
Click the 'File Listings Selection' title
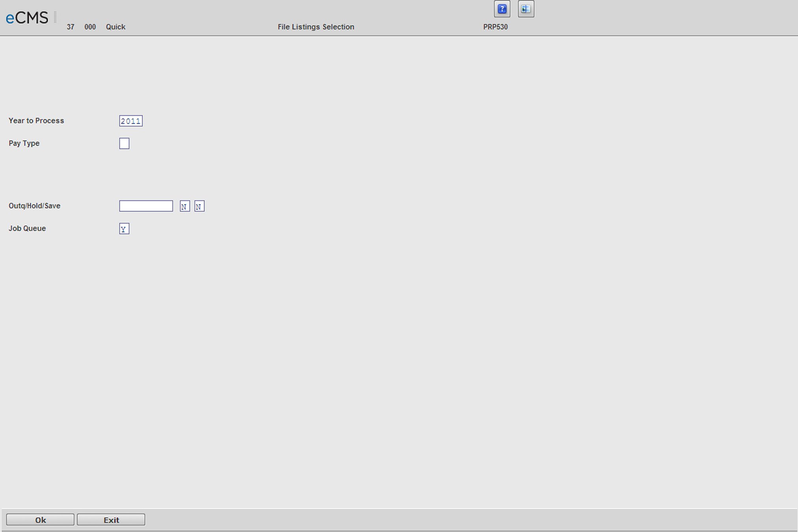pos(316,27)
